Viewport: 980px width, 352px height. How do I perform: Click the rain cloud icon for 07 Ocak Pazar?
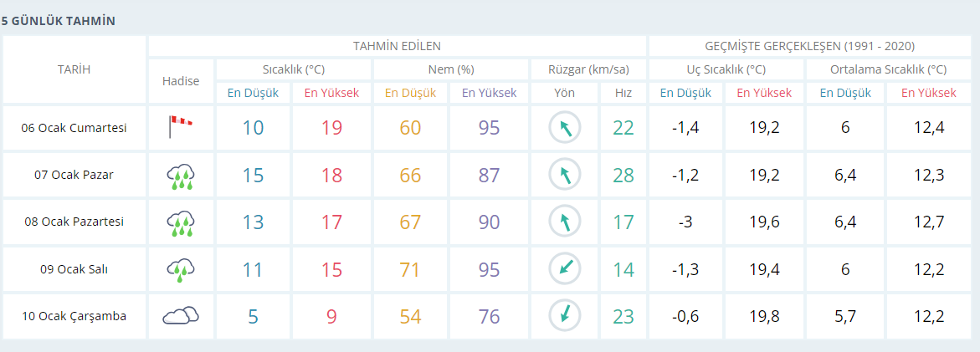click(181, 176)
